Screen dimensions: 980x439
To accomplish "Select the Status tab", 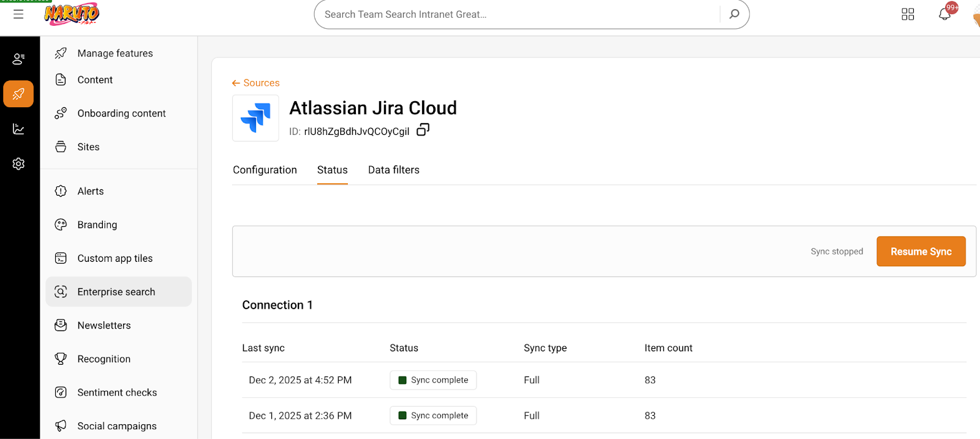I will pyautogui.click(x=332, y=170).
